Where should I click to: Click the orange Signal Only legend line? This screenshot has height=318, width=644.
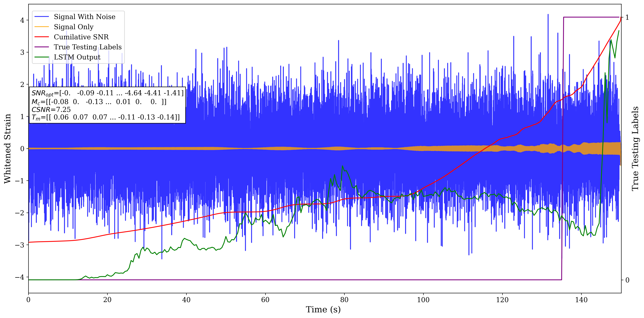(42, 27)
